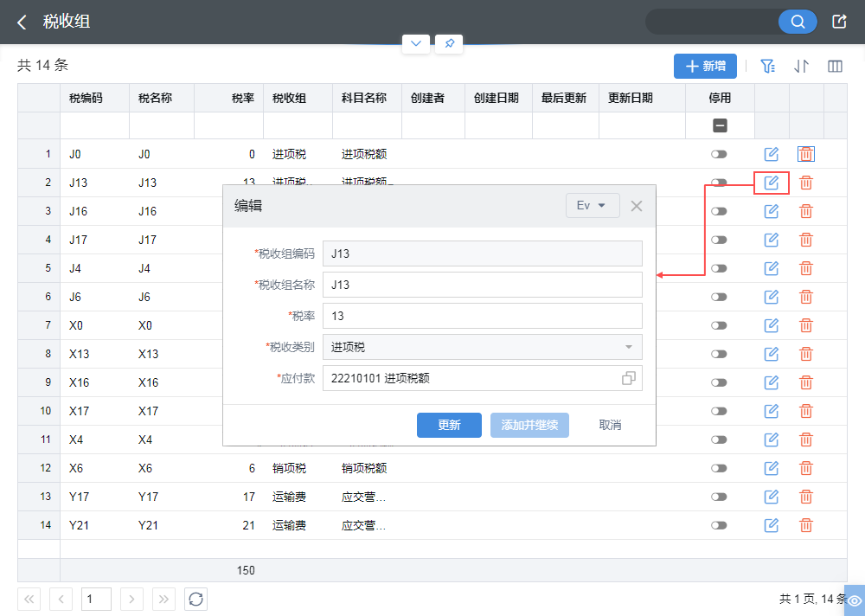Open the 税收类别 dropdown

click(x=482, y=347)
